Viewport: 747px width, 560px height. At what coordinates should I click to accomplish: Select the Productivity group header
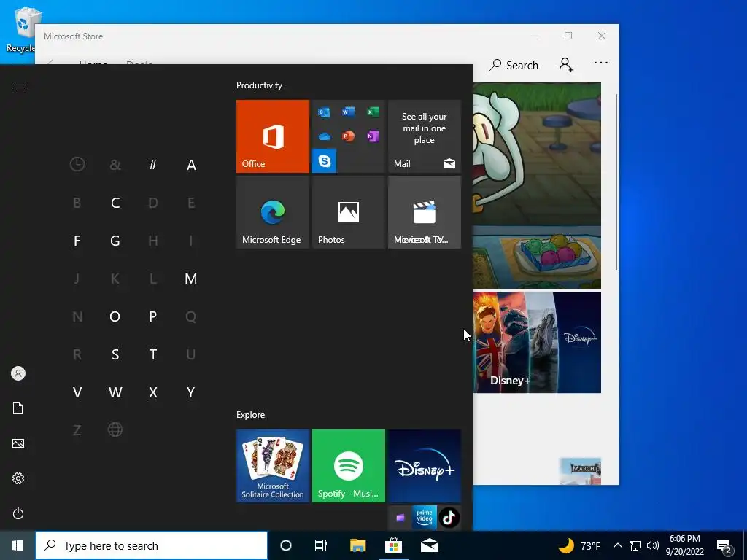tap(259, 85)
